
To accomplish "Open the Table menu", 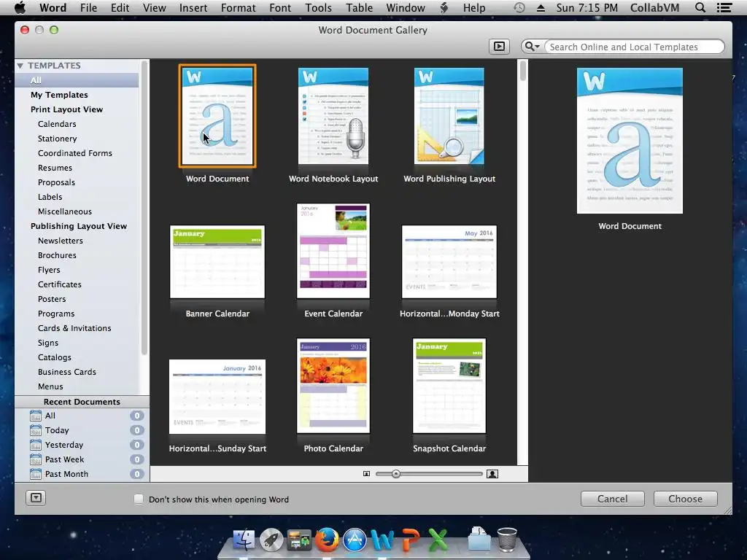I will click(x=359, y=7).
